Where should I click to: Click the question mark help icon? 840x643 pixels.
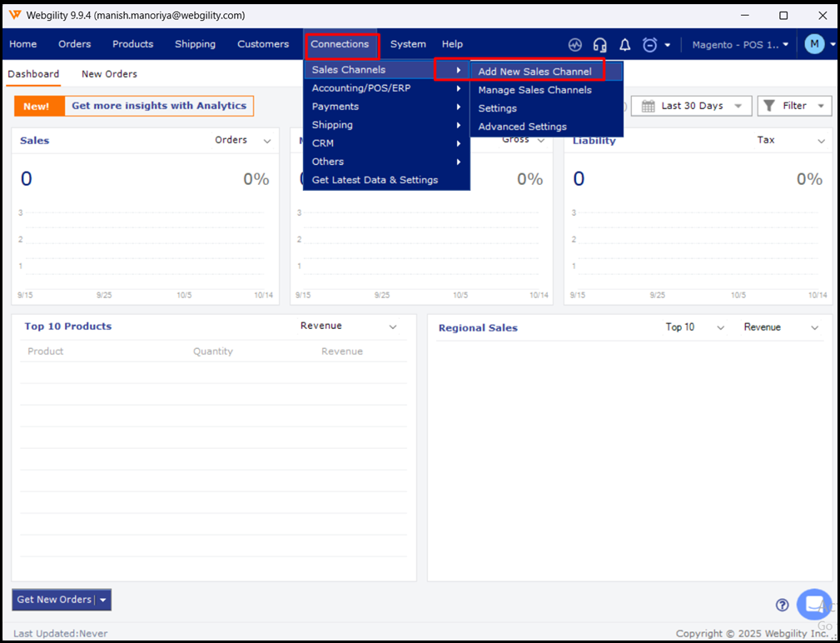(x=782, y=606)
